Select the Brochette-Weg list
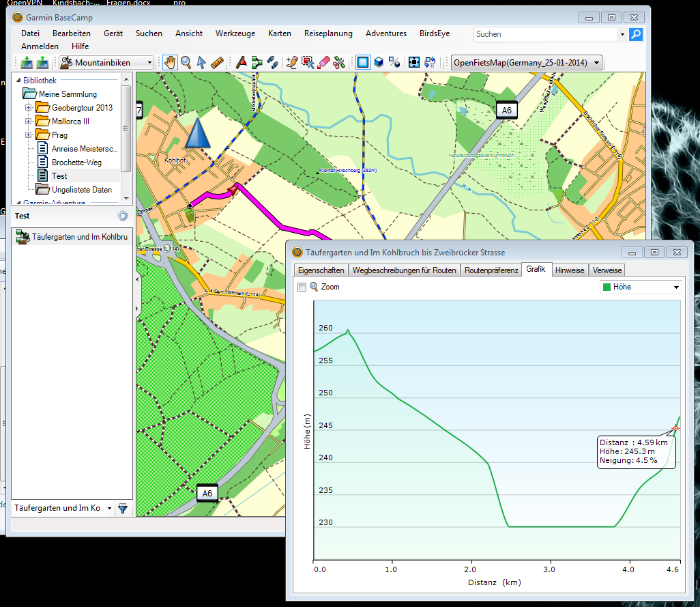This screenshot has width=700, height=607. click(76, 163)
